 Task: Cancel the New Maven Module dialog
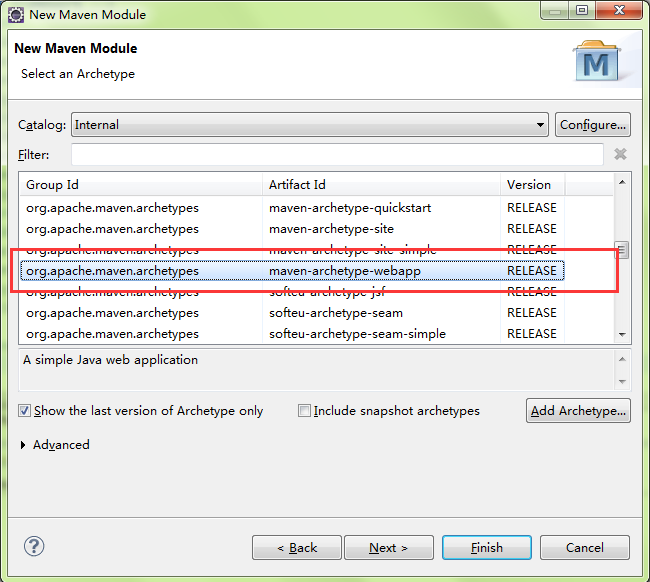click(585, 548)
